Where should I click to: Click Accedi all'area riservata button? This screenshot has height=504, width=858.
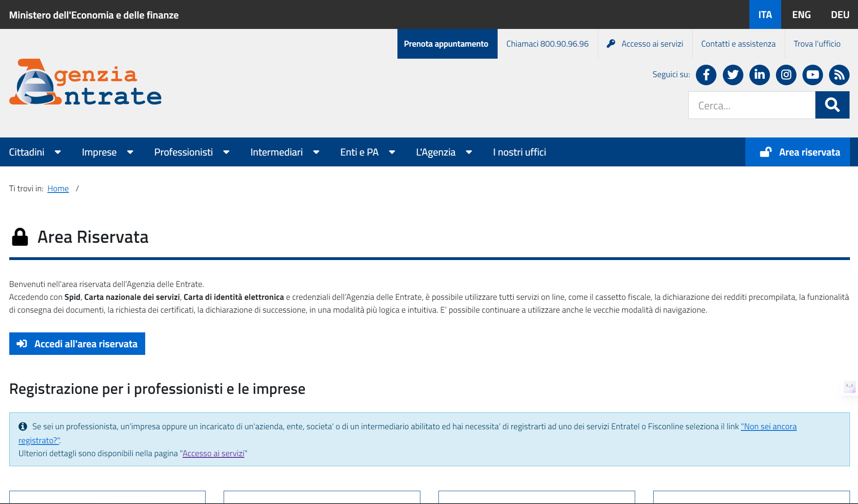click(77, 344)
